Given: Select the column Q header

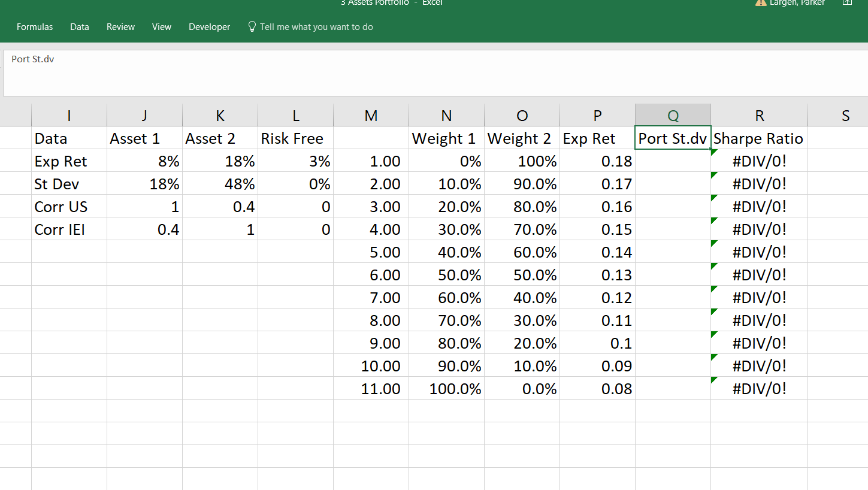Looking at the screenshot, I should [x=672, y=115].
